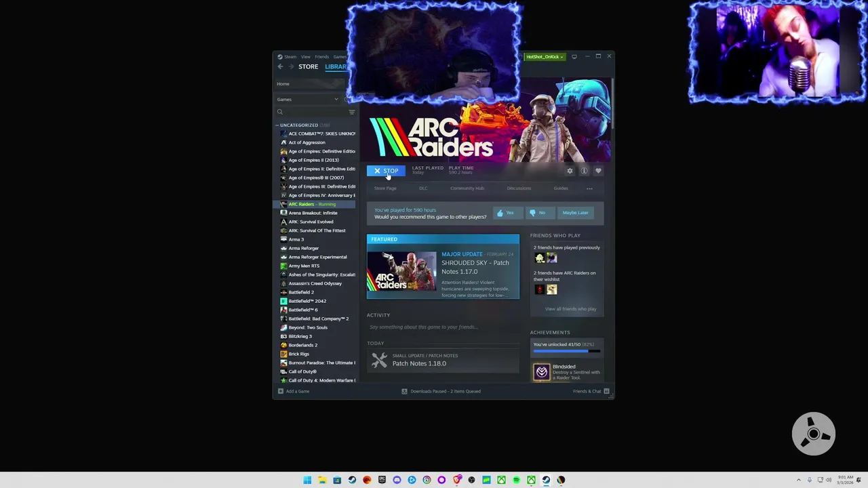Viewport: 868px width, 488px height.
Task: Open the Discussions link
Action: tap(519, 188)
